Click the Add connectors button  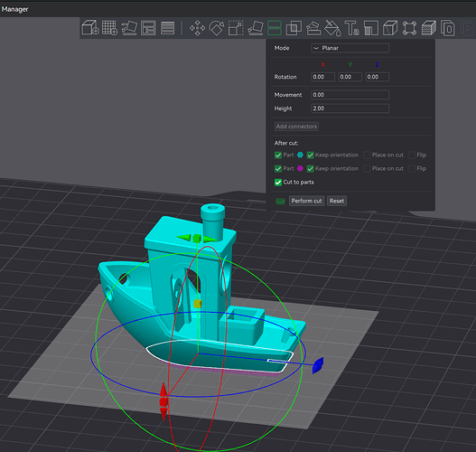296,127
